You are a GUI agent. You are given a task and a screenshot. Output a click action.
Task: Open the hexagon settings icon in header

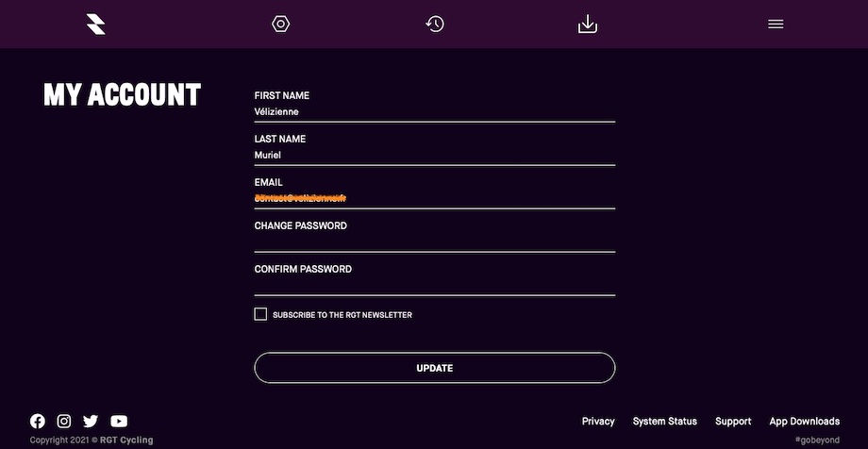tap(280, 24)
